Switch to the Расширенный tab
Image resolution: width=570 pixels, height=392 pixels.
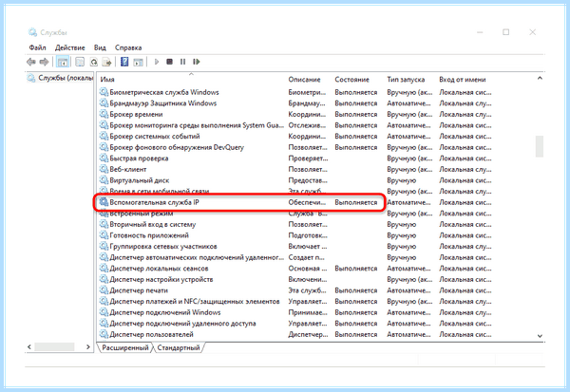125,347
